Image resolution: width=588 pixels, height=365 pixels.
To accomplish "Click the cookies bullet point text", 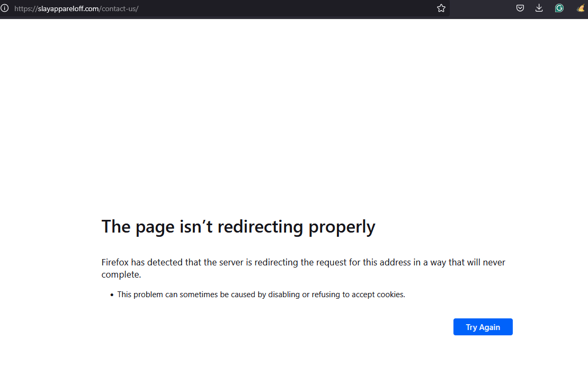I will (261, 295).
